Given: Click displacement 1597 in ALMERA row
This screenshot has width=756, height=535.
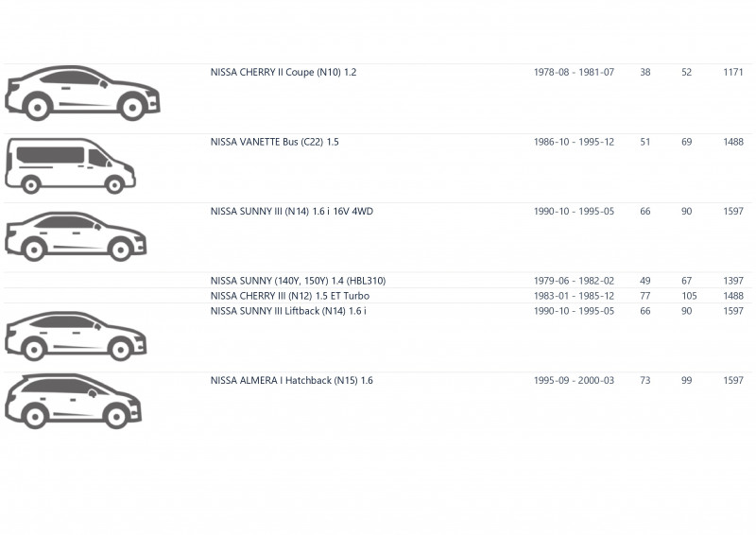Looking at the screenshot, I should tap(733, 381).
